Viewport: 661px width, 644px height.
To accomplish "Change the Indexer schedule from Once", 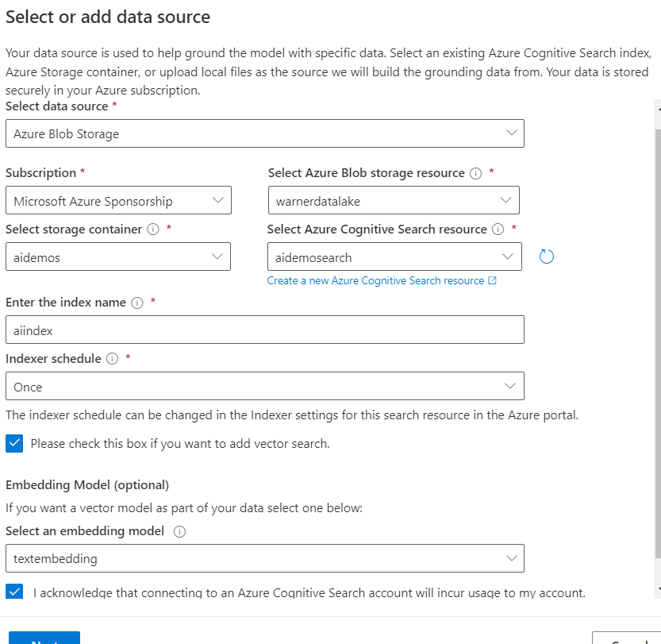I will (x=264, y=387).
